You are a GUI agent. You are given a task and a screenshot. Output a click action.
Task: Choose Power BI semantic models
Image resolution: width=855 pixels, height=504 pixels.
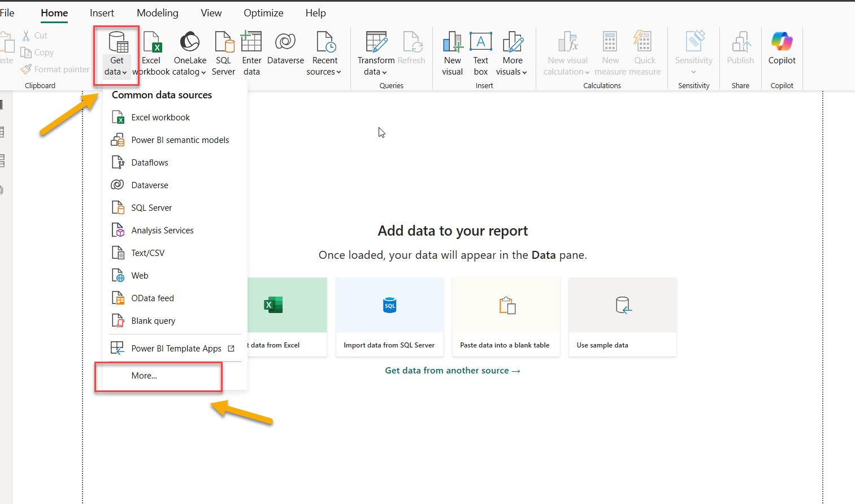tap(175, 140)
